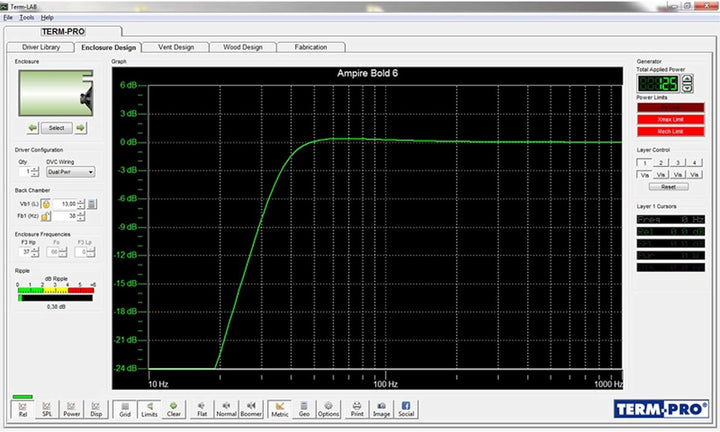Toggle the Grid display button
Screen dimensions: 720x432
click(124, 407)
